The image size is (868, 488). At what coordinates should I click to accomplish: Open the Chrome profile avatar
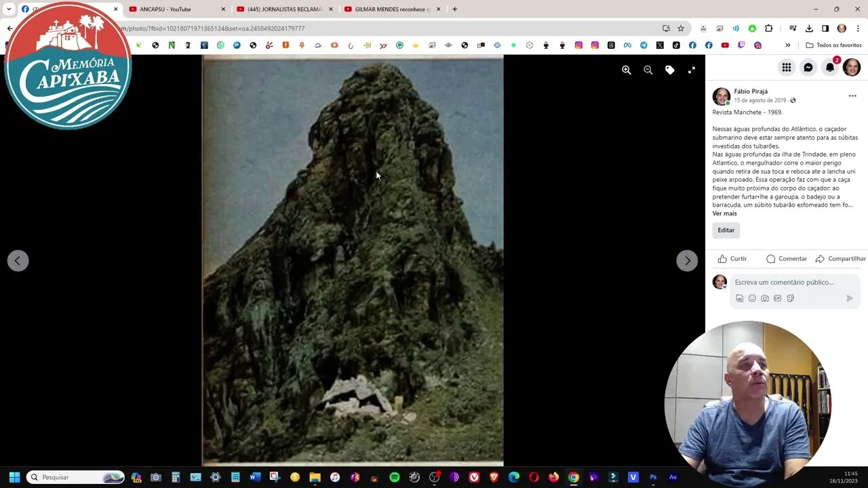tap(842, 28)
